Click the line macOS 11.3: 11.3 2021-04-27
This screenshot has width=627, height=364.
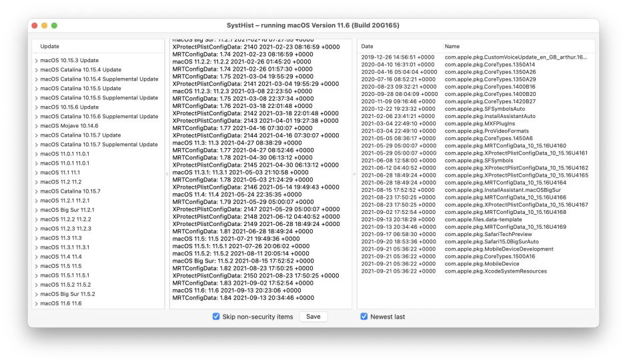point(237,143)
